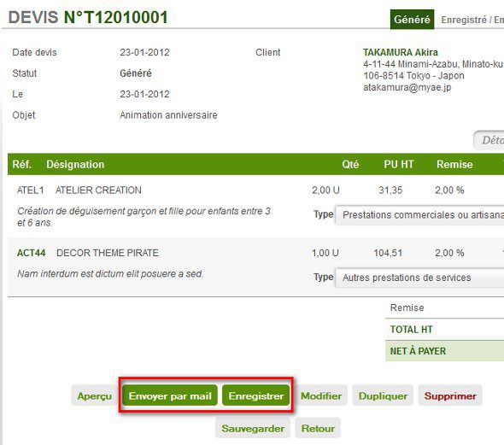This screenshot has width=504, height=445.
Task: Click the Aperçu button
Action: pyautogui.click(x=94, y=395)
